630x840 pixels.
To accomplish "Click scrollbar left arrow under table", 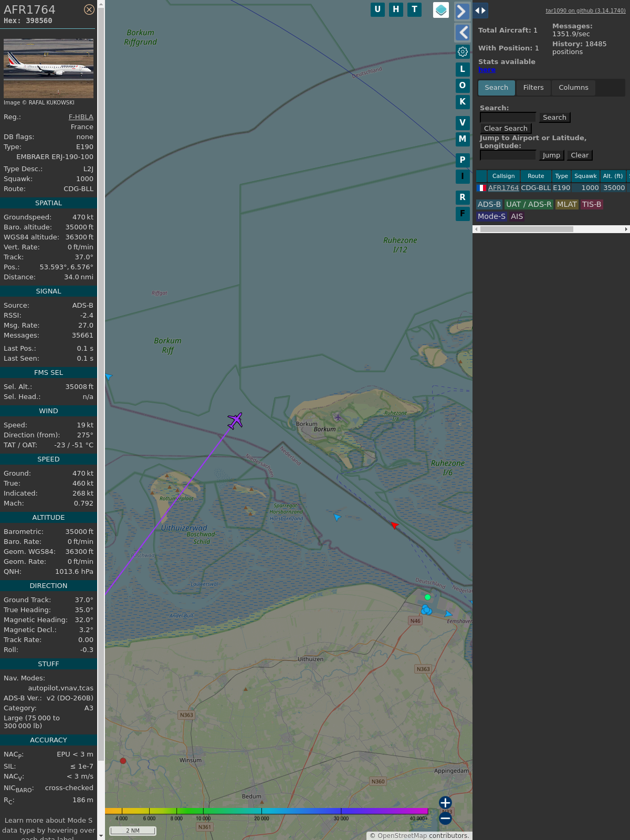I will tap(476, 229).
